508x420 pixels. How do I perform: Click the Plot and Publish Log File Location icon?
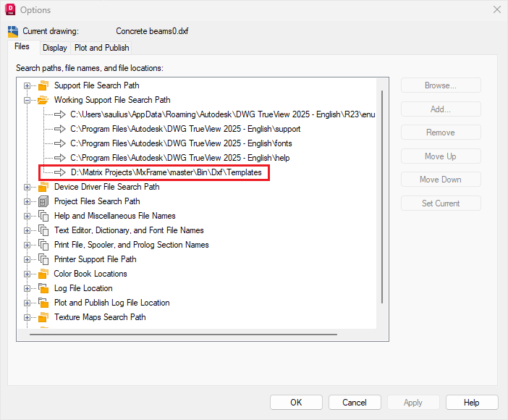tap(43, 303)
